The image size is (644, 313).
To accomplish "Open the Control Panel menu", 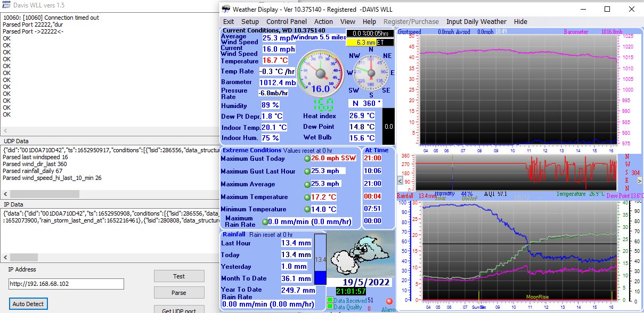I will coord(287,22).
